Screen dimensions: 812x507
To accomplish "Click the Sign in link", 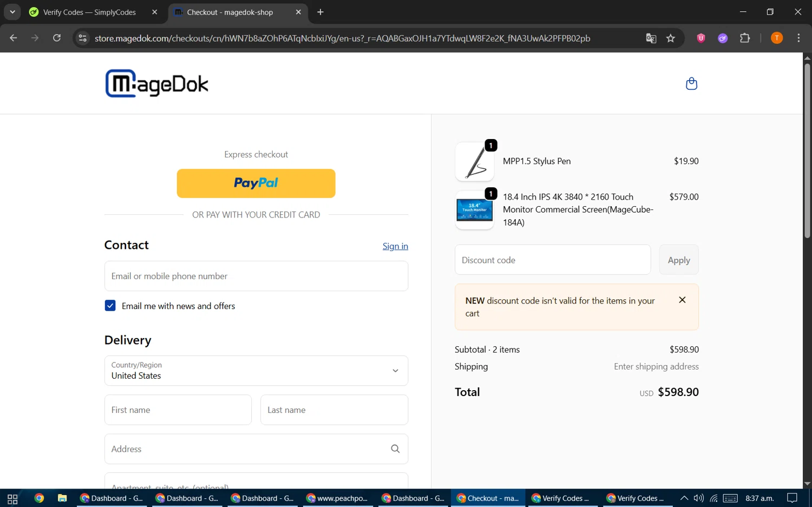I will point(395,246).
